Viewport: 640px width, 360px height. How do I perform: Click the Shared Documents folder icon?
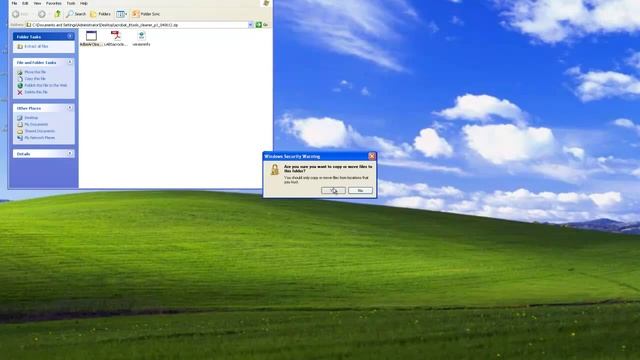(20, 131)
